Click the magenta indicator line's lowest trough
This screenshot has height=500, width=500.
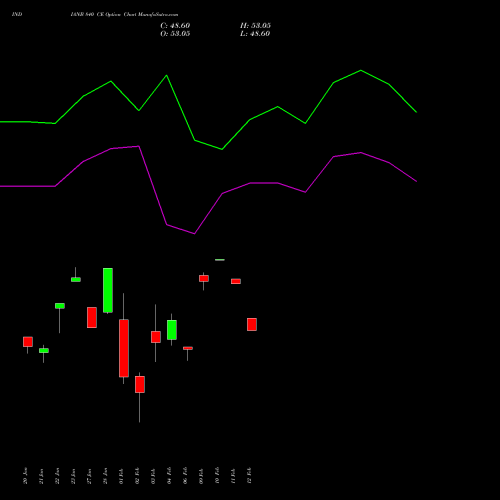pos(194,233)
